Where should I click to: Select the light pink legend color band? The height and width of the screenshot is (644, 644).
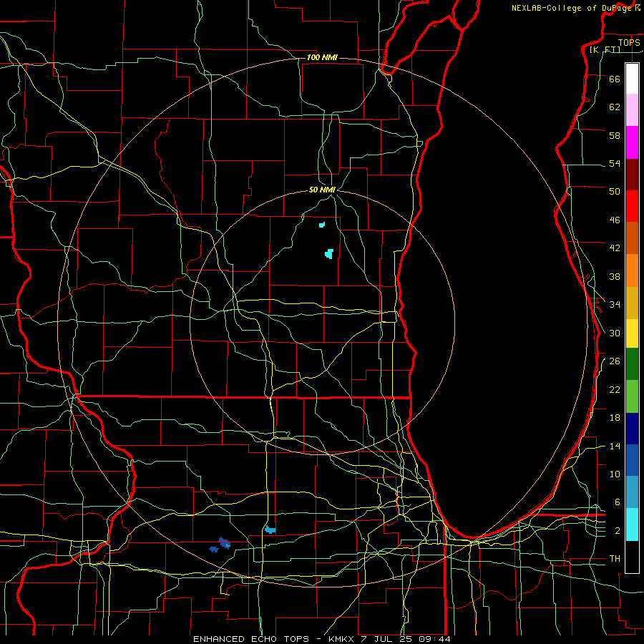coord(632,110)
